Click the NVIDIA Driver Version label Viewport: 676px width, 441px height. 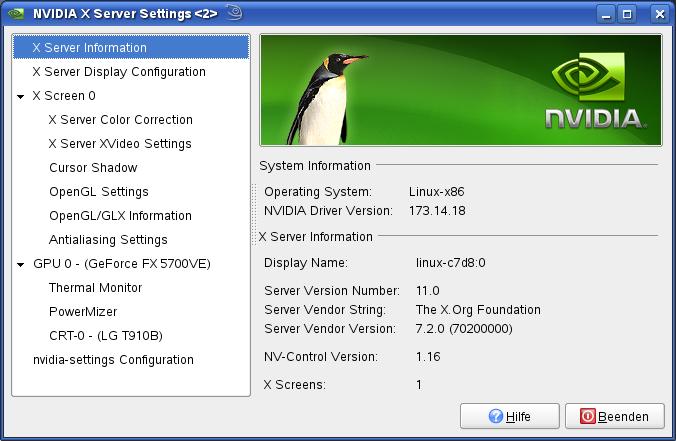pyautogui.click(x=329, y=211)
